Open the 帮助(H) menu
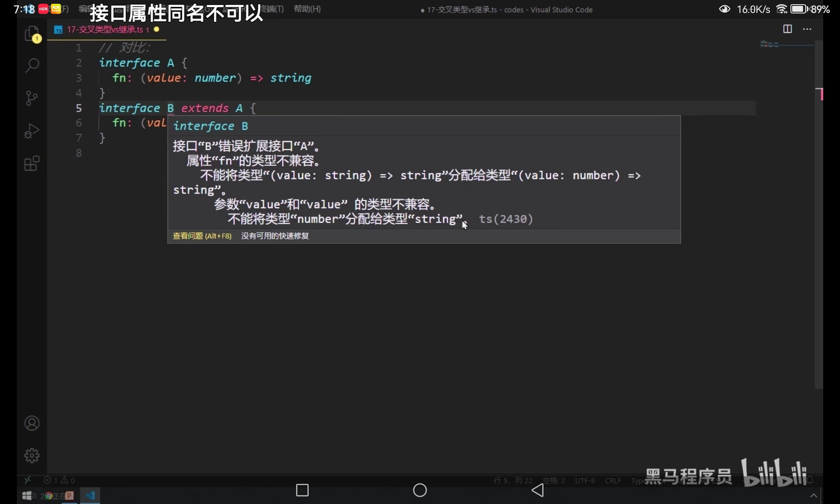Viewport: 840px width, 504px height. [307, 9]
